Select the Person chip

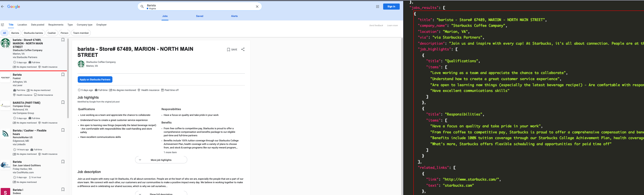click(x=64, y=33)
